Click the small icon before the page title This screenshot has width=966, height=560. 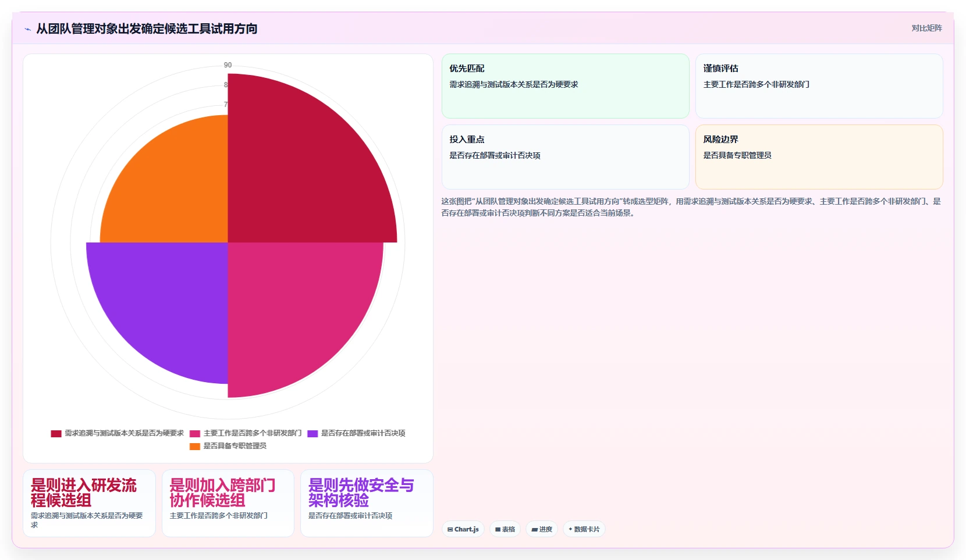[x=27, y=29]
